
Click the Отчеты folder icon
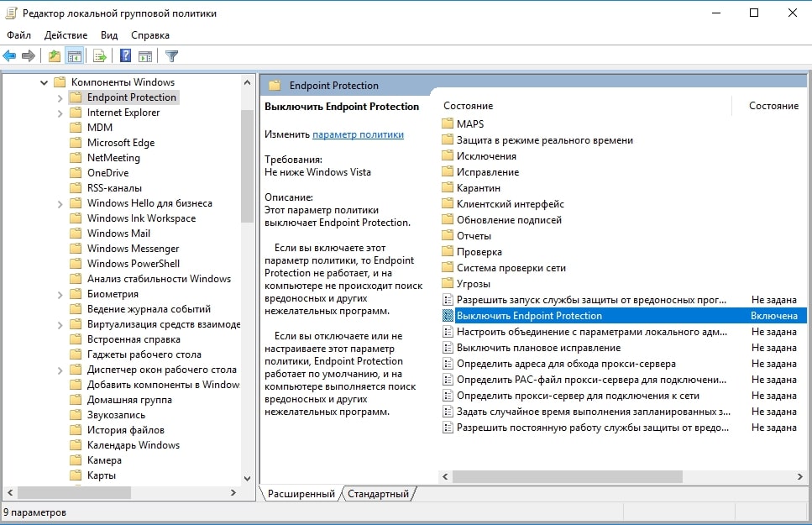(448, 236)
